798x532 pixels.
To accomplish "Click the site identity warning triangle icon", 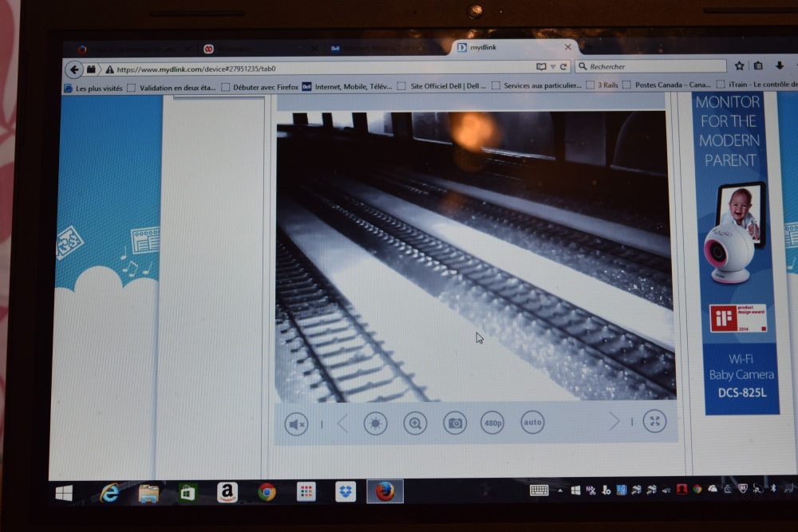I will (x=109, y=69).
